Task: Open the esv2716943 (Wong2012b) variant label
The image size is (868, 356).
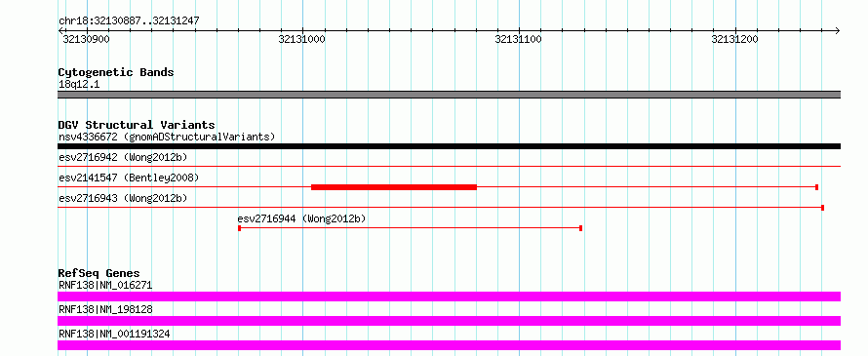Action: (123, 198)
